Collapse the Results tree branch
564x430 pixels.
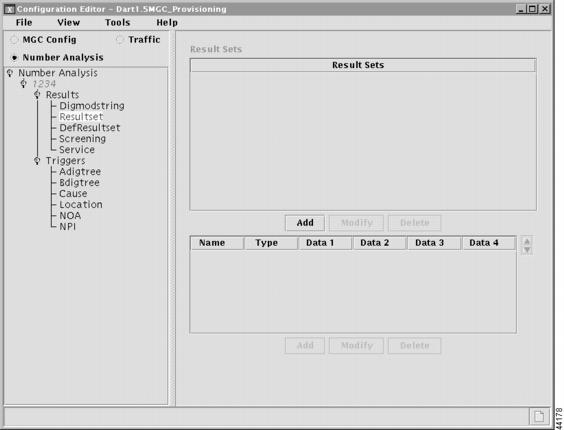(37, 95)
